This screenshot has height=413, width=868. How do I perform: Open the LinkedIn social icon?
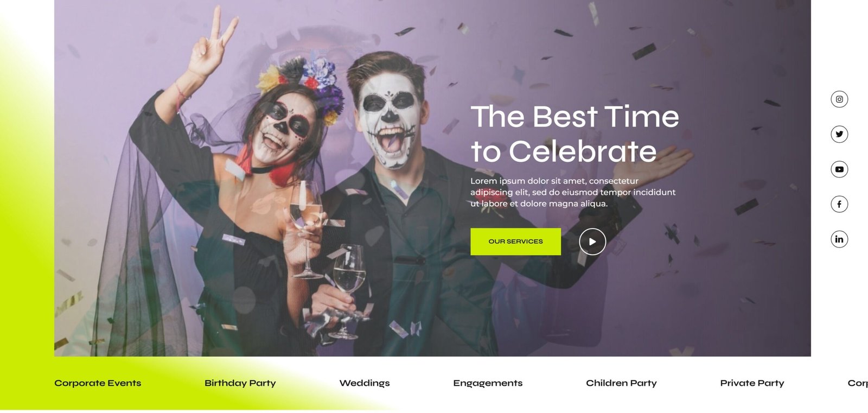pyautogui.click(x=839, y=239)
